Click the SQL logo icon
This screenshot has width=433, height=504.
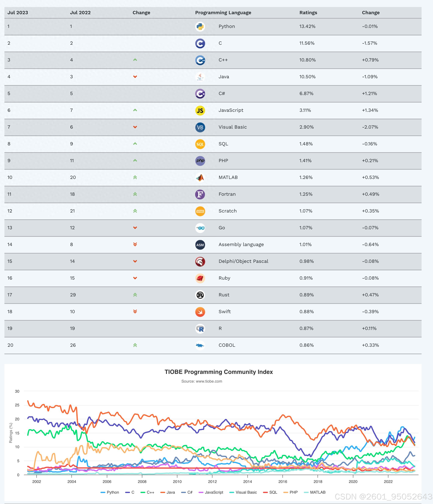pos(200,144)
